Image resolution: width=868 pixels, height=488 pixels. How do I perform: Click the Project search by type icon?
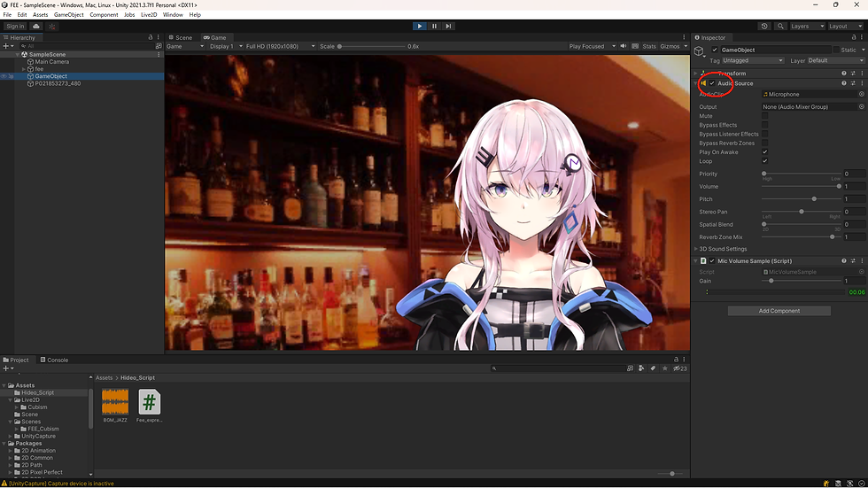[x=641, y=368]
